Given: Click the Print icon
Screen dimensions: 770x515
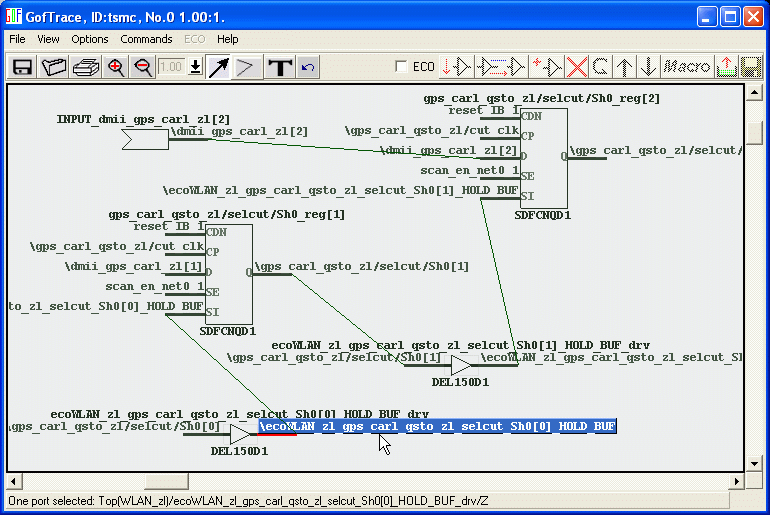Looking at the screenshot, I should (86, 67).
